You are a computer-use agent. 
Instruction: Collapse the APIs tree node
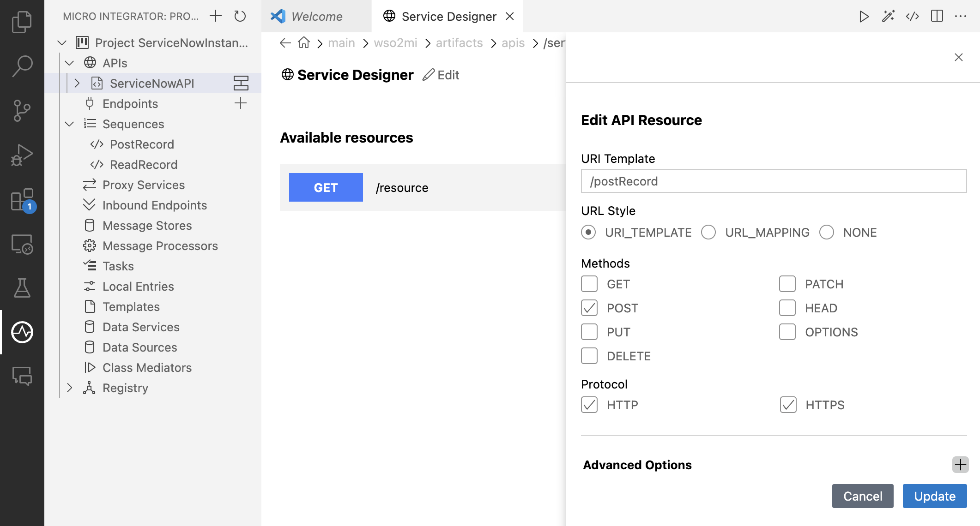69,63
